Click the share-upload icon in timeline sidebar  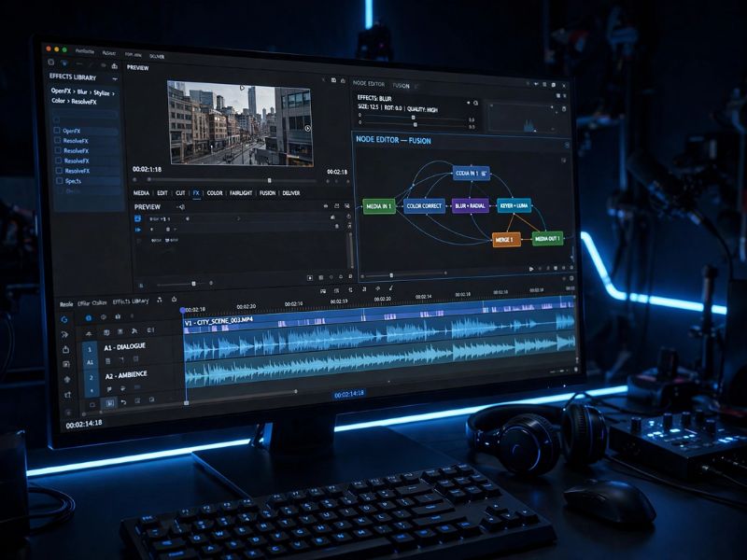pyautogui.click(x=65, y=349)
